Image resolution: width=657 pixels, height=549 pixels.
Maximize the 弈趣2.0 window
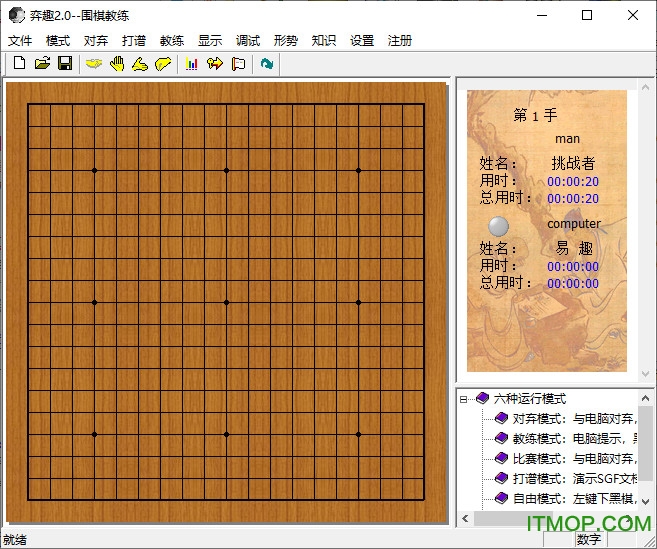587,15
